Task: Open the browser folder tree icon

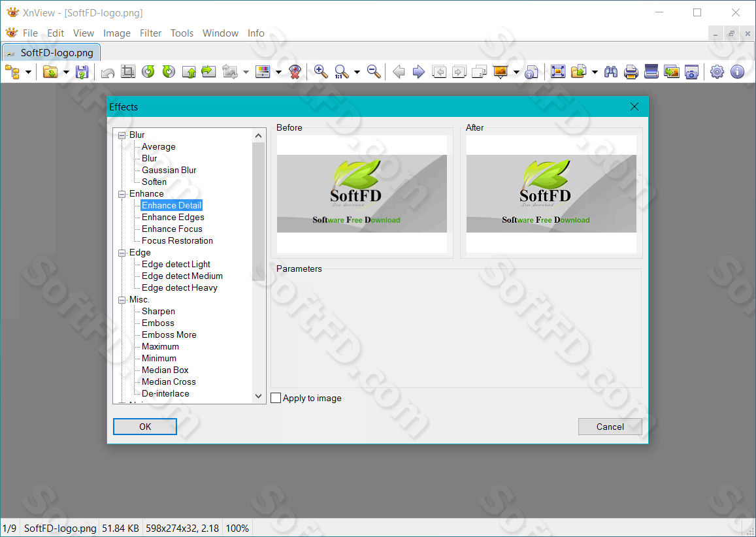Action: [12, 73]
